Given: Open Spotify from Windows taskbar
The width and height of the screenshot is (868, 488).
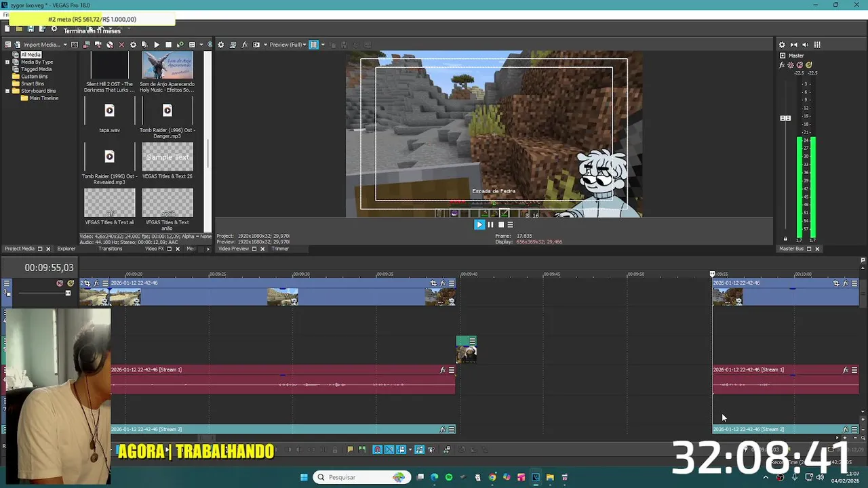Looking at the screenshot, I should [449, 477].
